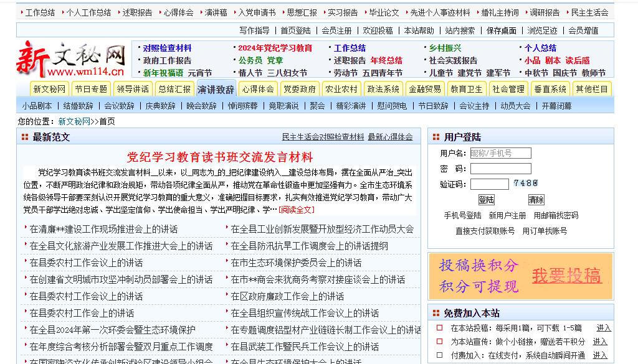The width and height of the screenshot is (638, 364).
Task: Open the 领导讲话 tab
Action: (x=133, y=89)
